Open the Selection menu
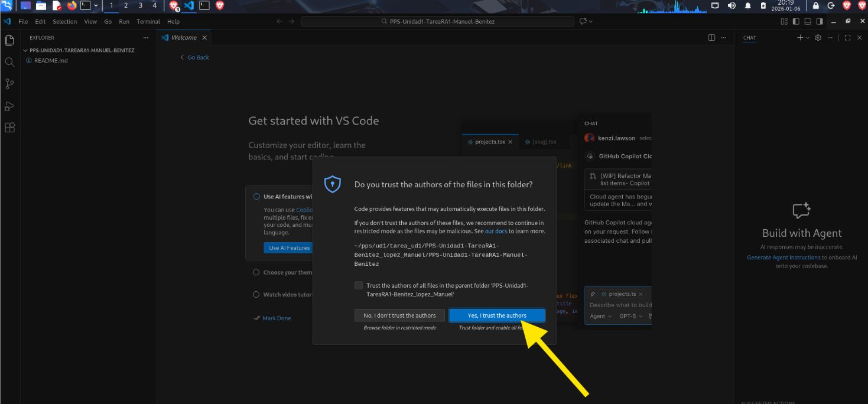This screenshot has height=404, width=868. point(65,21)
